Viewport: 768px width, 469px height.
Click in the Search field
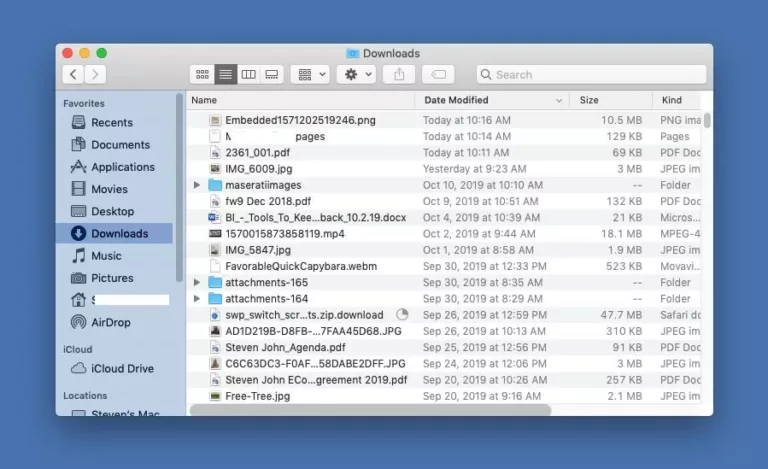click(x=590, y=75)
